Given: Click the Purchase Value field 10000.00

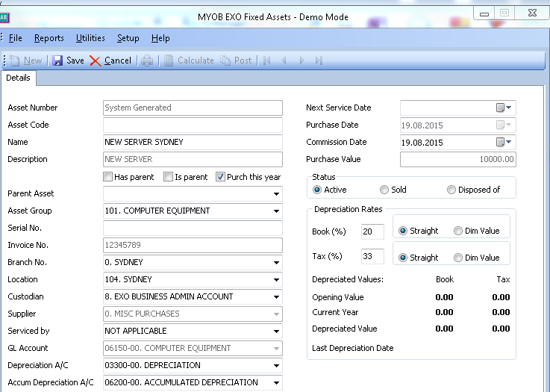Looking at the screenshot, I should pos(457,159).
